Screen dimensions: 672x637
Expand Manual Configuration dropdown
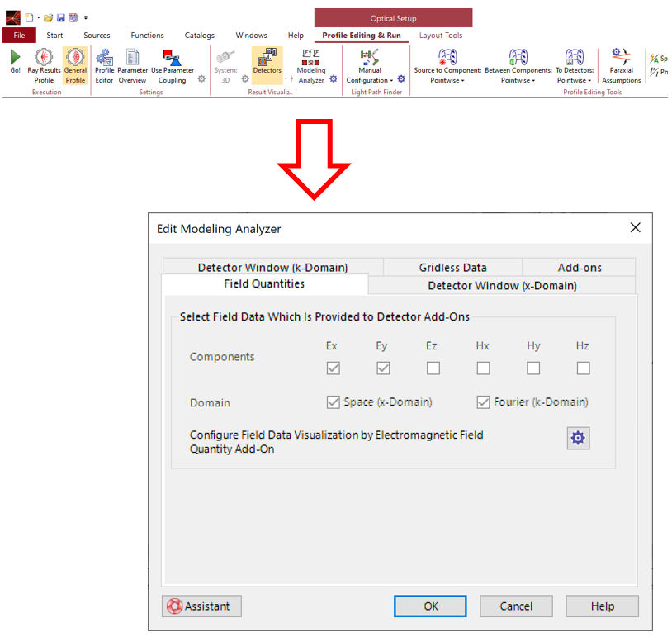pos(370,80)
